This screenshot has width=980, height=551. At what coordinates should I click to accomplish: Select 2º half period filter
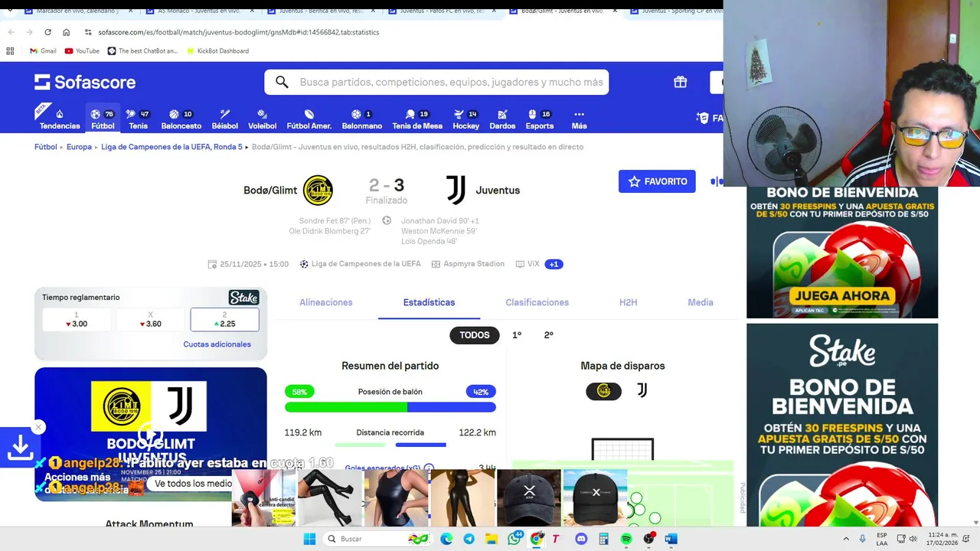(x=549, y=335)
